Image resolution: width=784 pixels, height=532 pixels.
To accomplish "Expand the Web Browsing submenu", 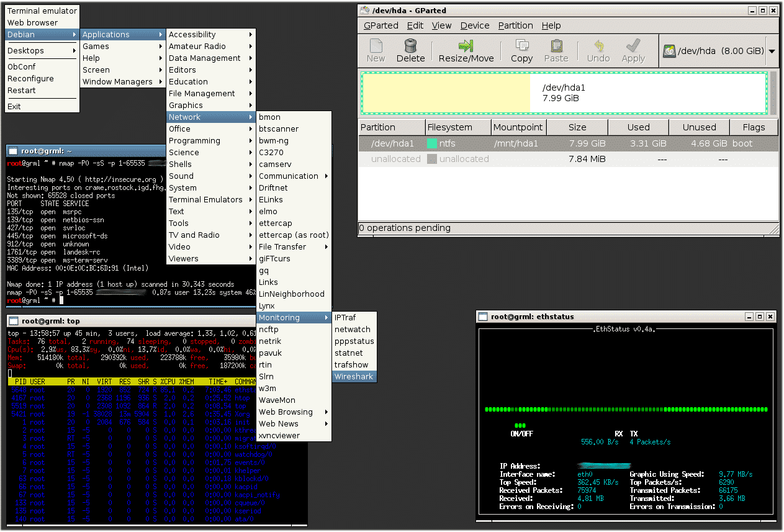I will click(x=294, y=412).
